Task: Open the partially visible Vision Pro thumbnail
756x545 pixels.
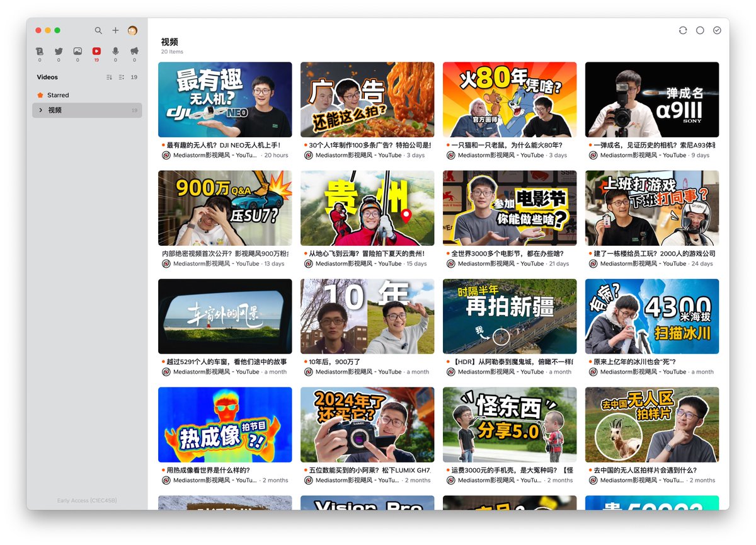Action: point(367,503)
